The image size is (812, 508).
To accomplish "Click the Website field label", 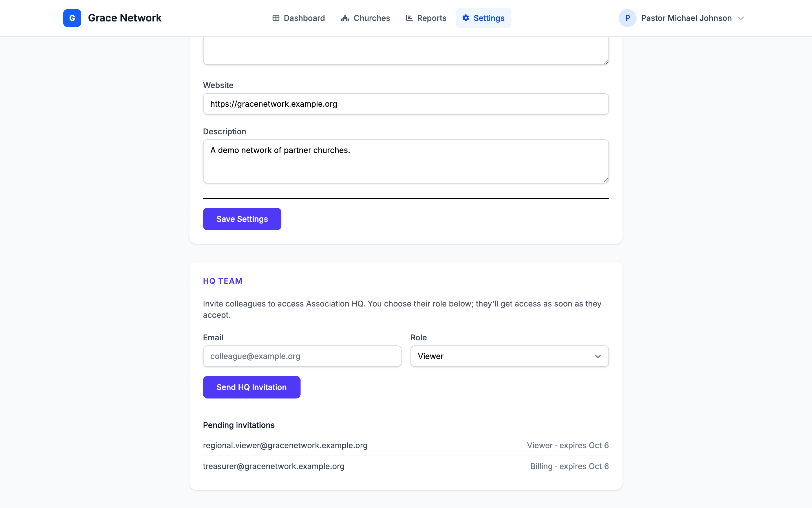I will tap(218, 85).
